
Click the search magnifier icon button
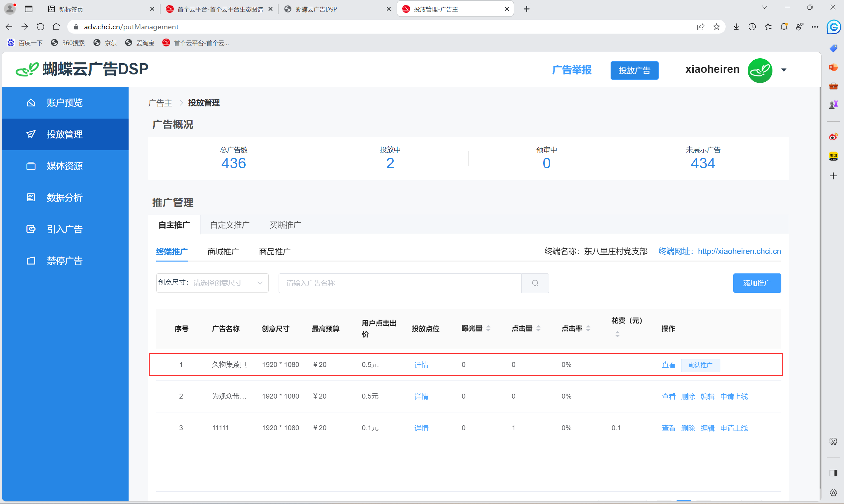click(535, 283)
